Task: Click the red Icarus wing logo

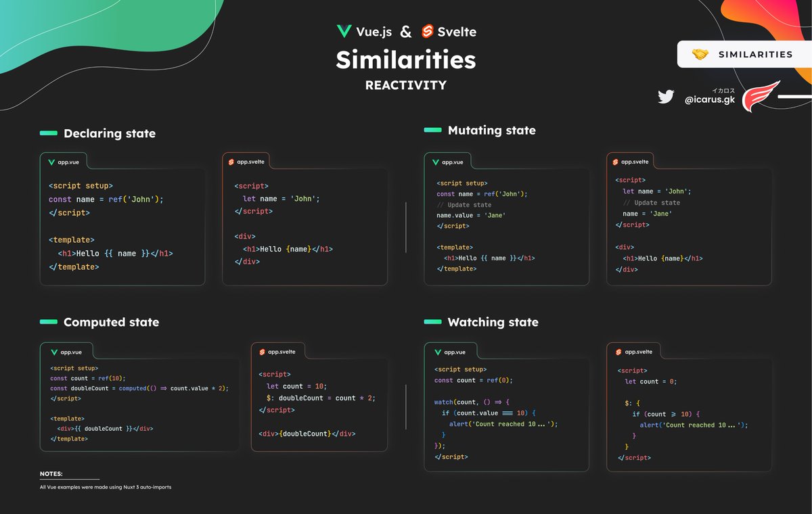Action: [761, 97]
